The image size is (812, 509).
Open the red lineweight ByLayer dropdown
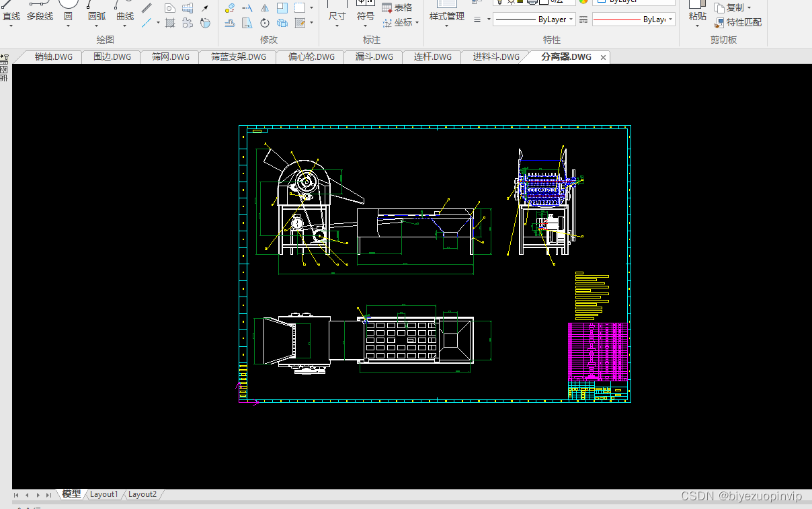point(671,19)
